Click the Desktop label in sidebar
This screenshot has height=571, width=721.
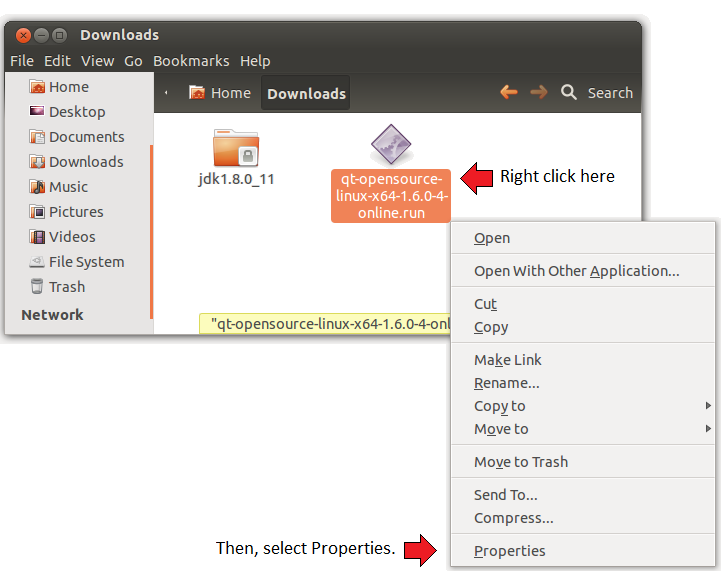coord(77,112)
